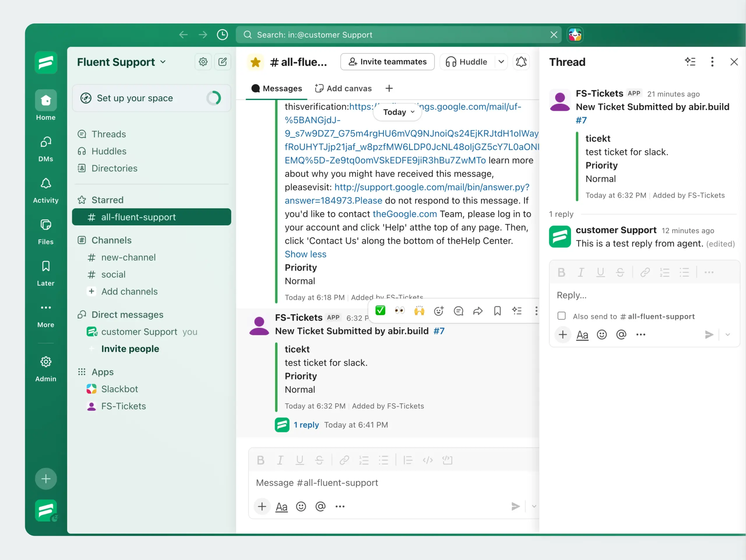Screen dimensions: 746x560
Task: Forward the message with the share arrow
Action: [x=478, y=311]
